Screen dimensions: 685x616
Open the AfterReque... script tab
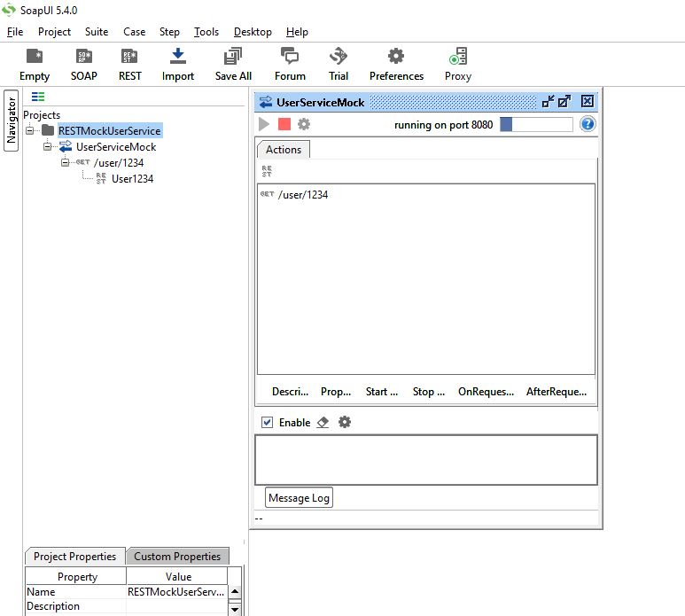pyautogui.click(x=557, y=392)
